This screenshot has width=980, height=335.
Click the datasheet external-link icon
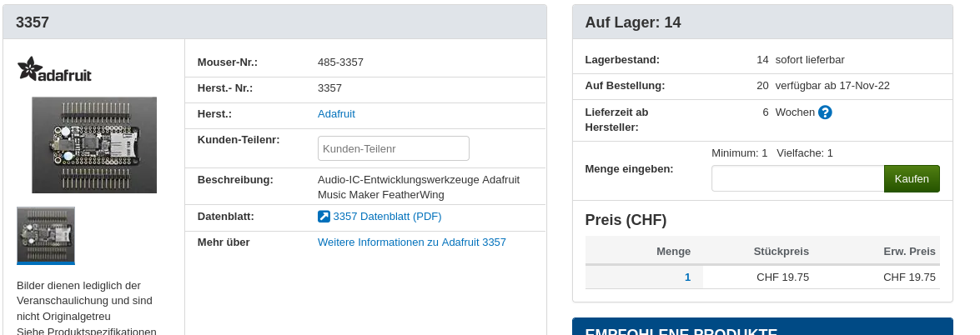[324, 217]
